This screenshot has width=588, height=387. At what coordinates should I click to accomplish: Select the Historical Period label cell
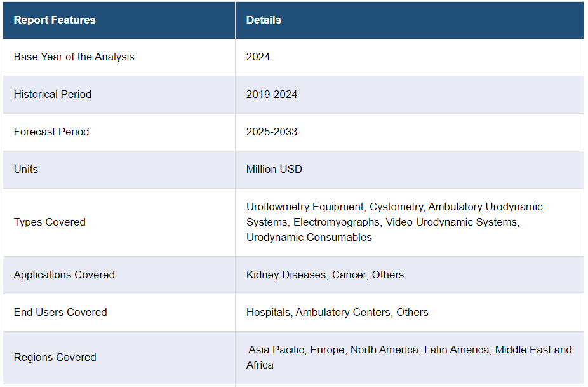[53, 95]
